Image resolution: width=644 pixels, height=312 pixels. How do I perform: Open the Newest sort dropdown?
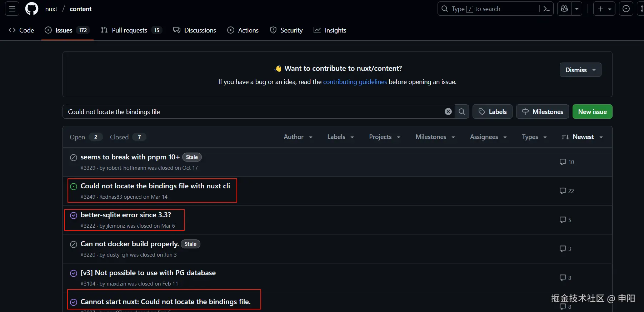coord(582,137)
